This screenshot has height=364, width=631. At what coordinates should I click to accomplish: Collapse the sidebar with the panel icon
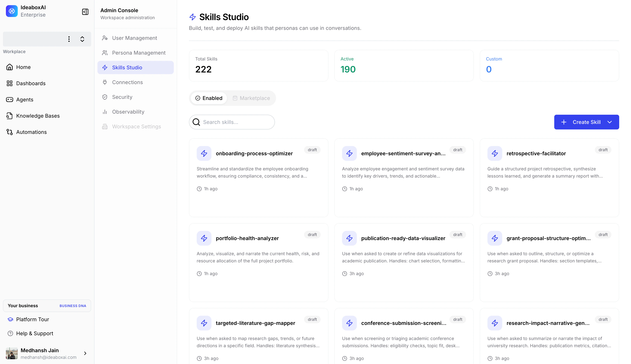[85, 12]
